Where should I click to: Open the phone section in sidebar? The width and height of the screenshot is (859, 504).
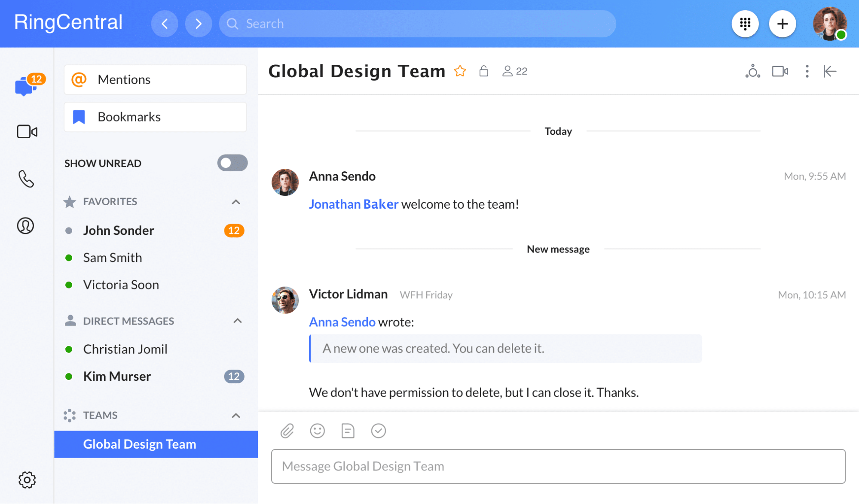coord(26,179)
